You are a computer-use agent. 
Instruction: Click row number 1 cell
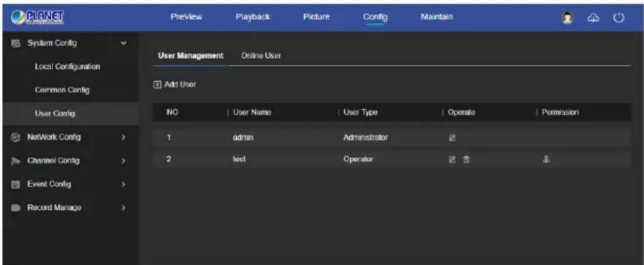click(x=170, y=138)
